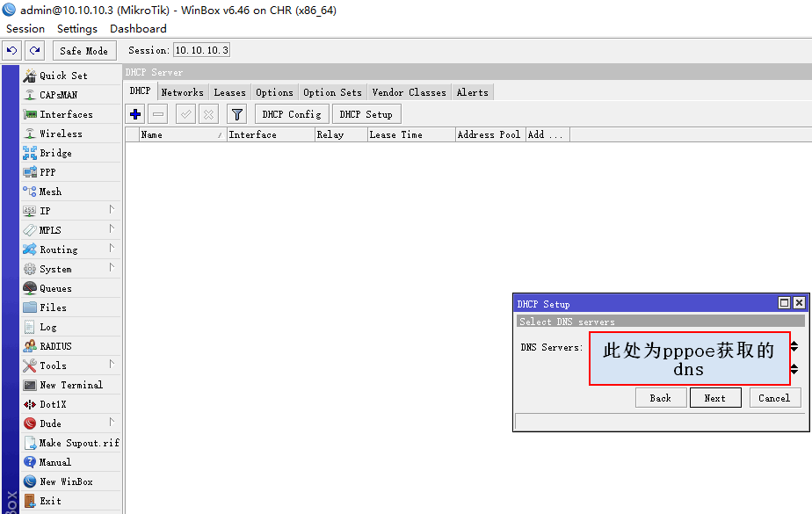Open the Session menu
The width and height of the screenshot is (812, 514).
click(x=25, y=29)
